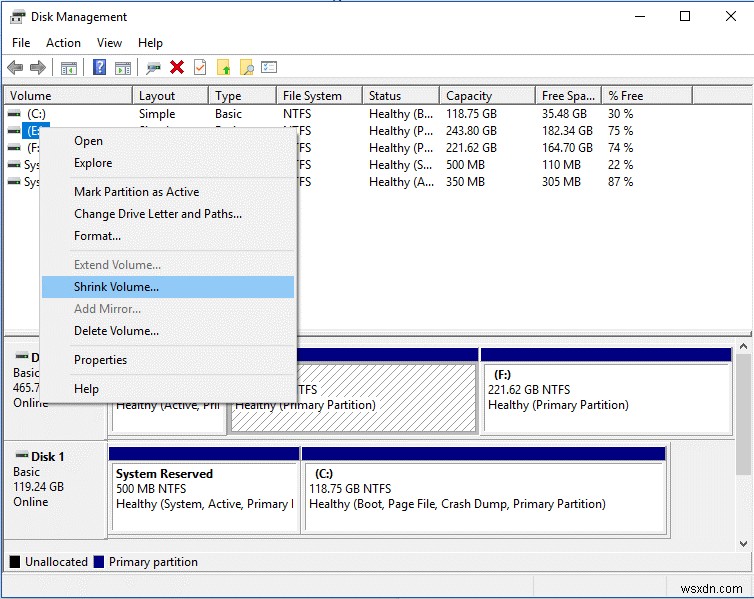
Task: Open the Help menu in menu bar
Action: [150, 43]
